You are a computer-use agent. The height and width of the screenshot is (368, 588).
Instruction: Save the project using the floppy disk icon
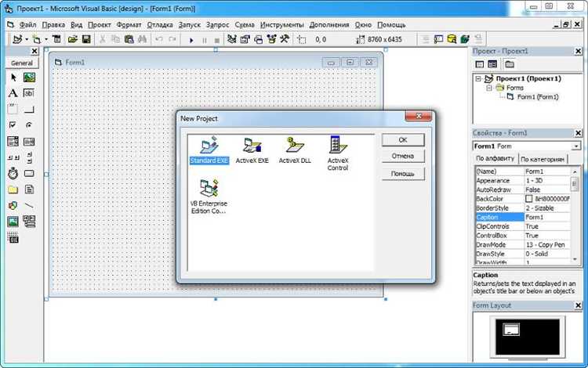pyautogui.click(x=86, y=39)
